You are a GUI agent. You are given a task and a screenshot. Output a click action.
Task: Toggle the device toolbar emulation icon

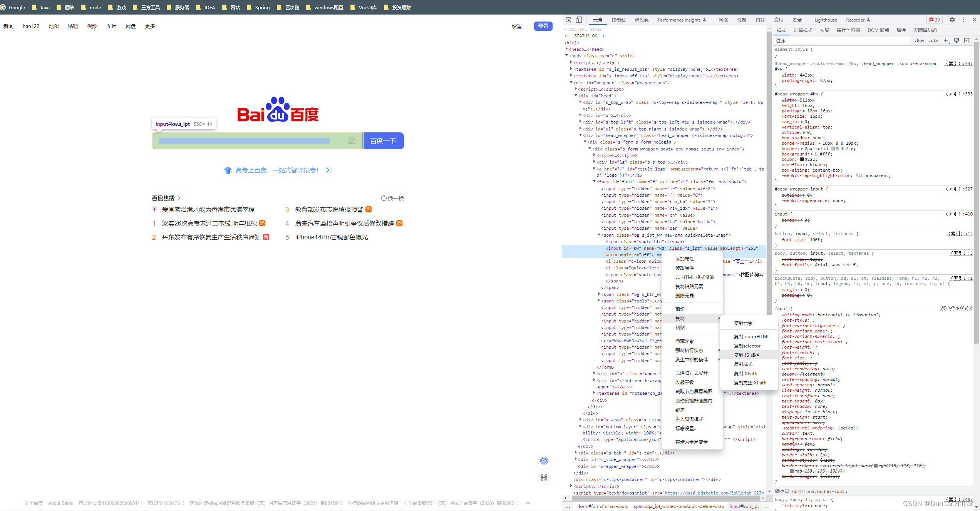[x=579, y=20]
